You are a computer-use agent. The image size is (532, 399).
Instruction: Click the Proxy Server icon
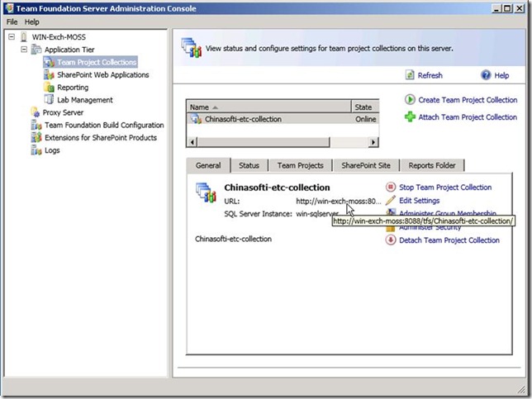coord(36,112)
